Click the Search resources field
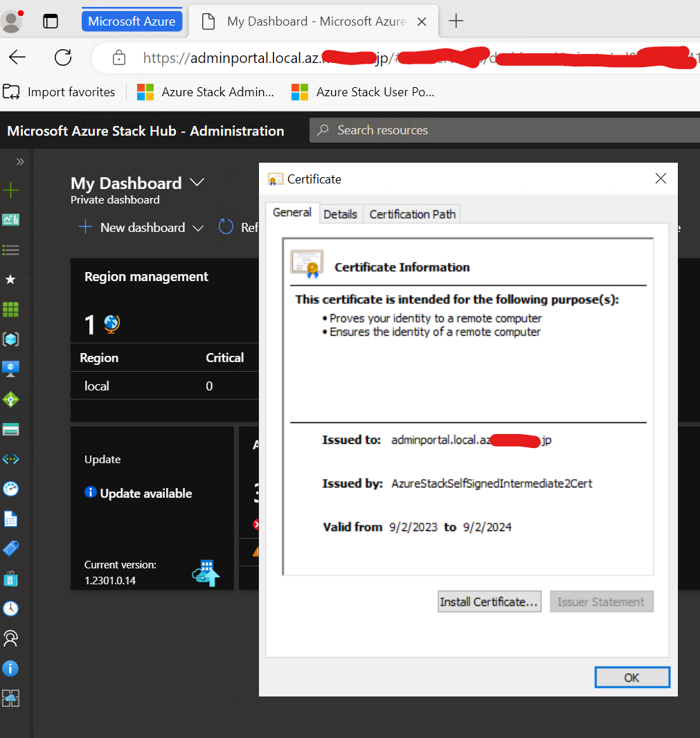 (504, 130)
